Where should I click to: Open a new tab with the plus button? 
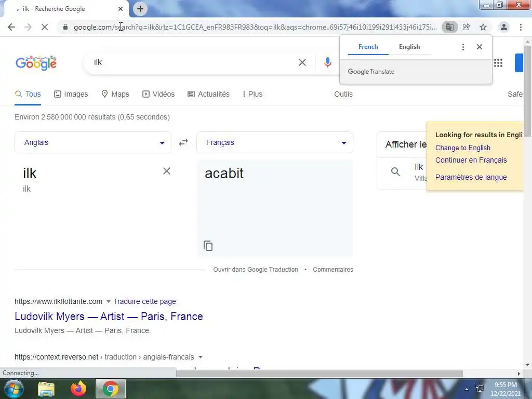pos(140,9)
